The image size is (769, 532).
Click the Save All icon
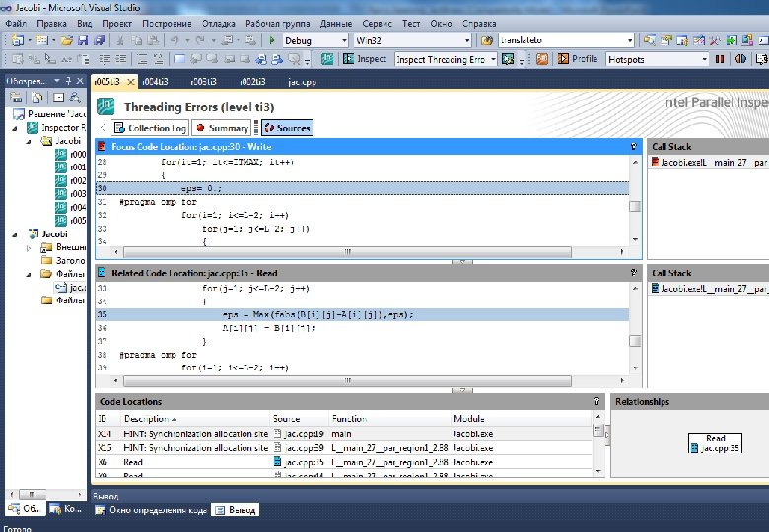click(99, 40)
